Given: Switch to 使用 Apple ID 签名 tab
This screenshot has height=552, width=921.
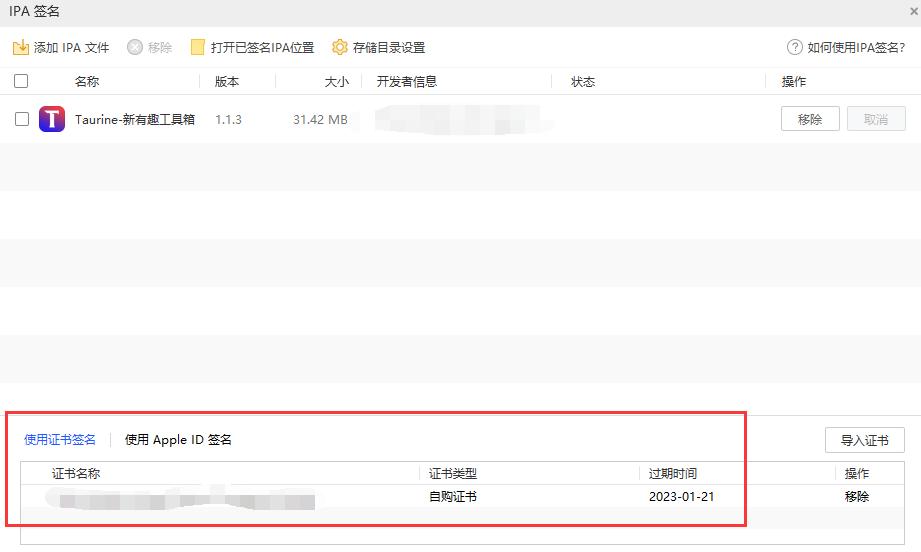Looking at the screenshot, I should 178,439.
